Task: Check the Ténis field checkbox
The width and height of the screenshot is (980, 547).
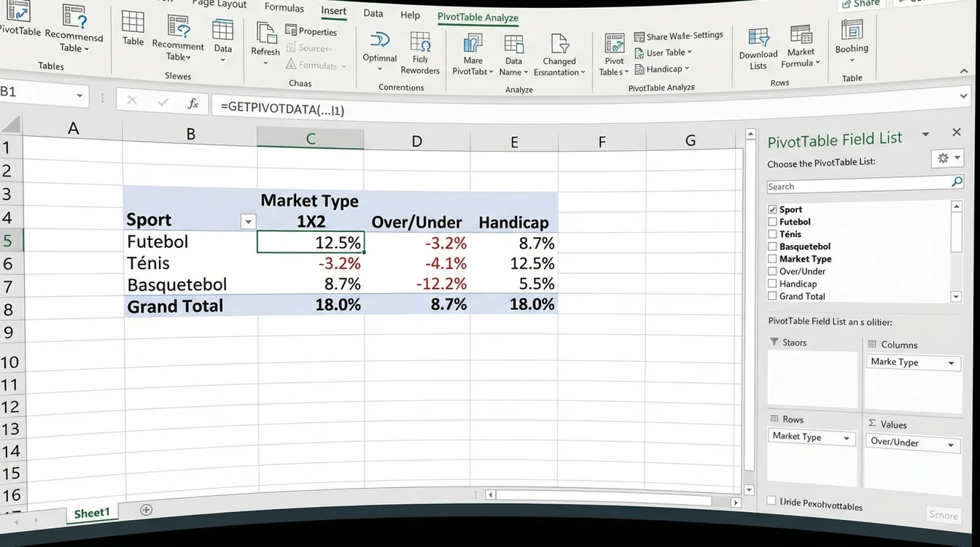Action: 772,234
